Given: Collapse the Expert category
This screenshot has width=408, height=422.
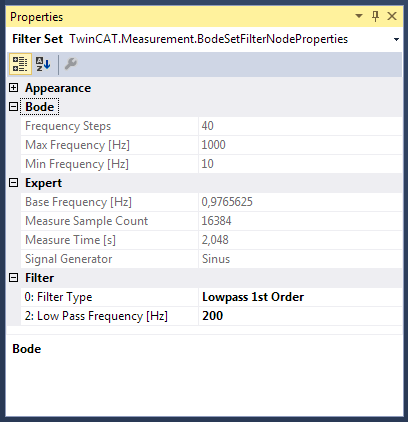Looking at the screenshot, I should (x=13, y=183).
